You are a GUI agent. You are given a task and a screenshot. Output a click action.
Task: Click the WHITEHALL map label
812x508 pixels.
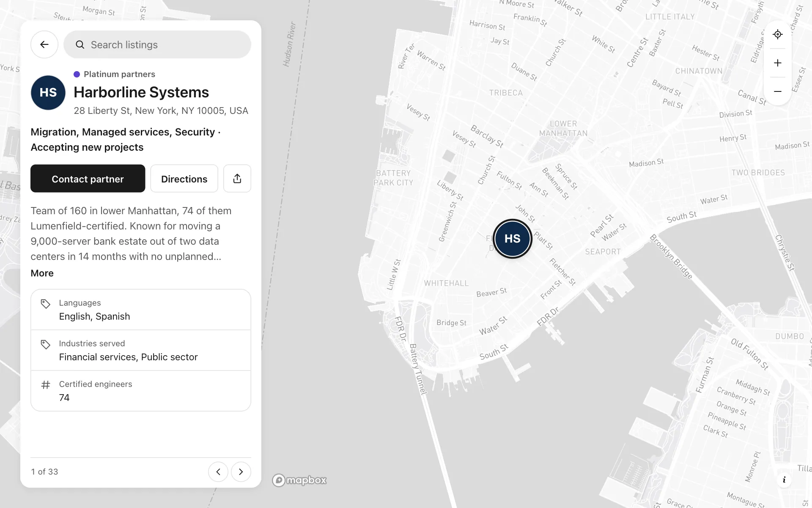(446, 283)
